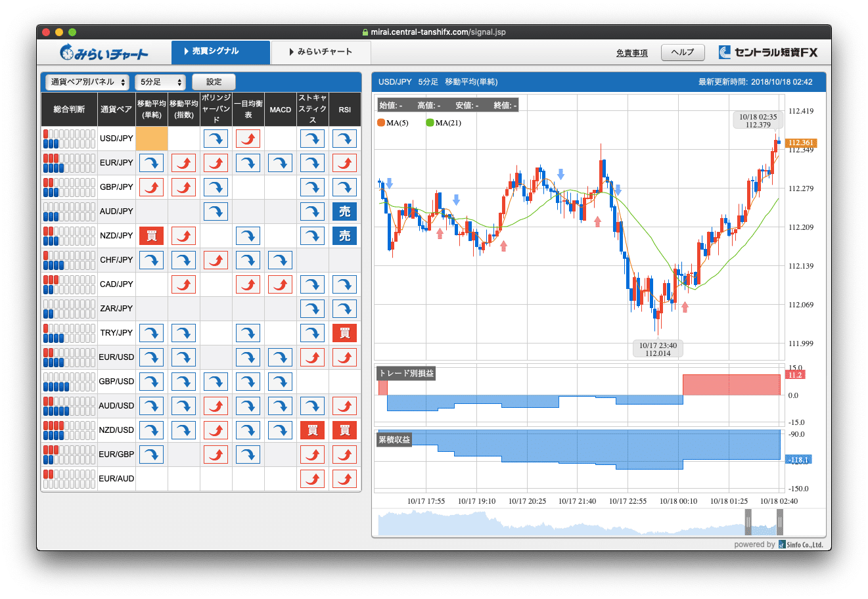Open the 免責事項 disclaimer link
868x599 pixels.
point(631,53)
